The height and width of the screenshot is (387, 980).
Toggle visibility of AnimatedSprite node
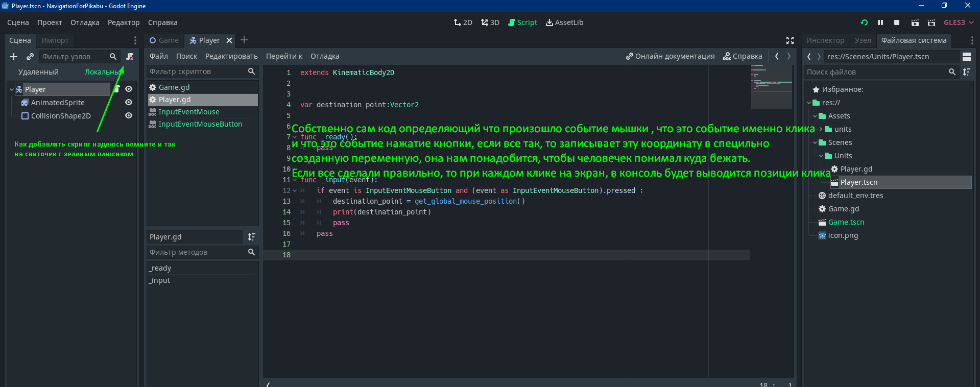[129, 102]
